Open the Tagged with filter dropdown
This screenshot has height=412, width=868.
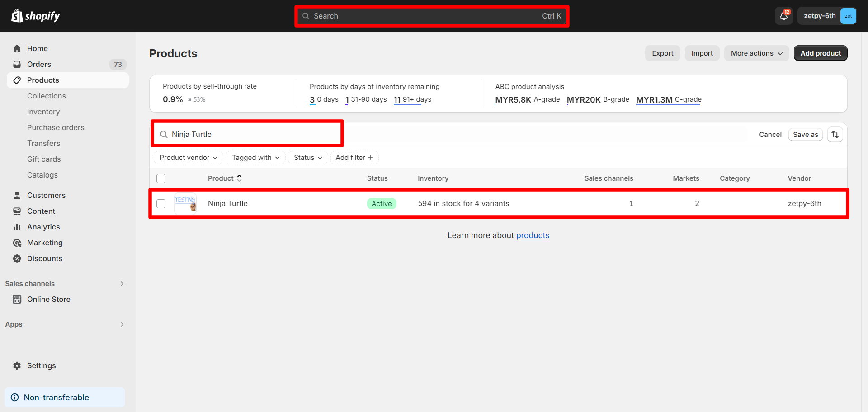tap(255, 158)
